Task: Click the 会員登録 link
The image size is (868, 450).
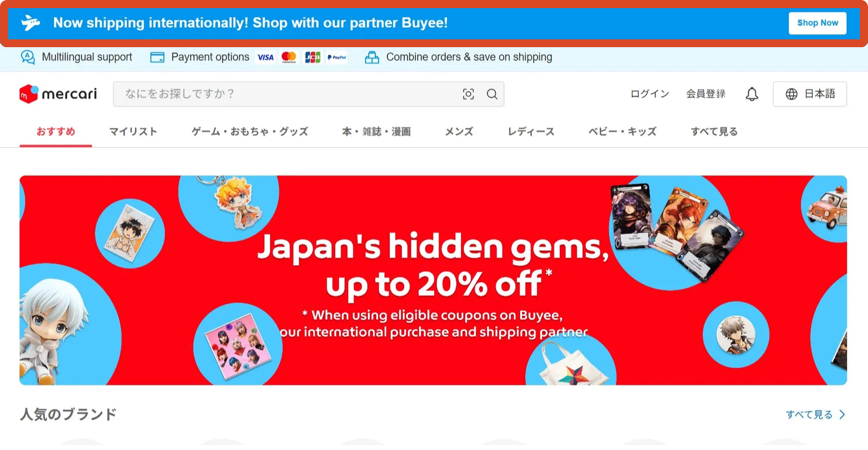Action: point(706,94)
